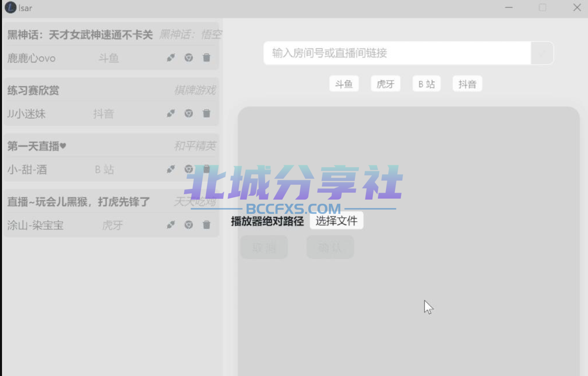The image size is (588, 376).
Task: Click streamer name 涂山-染宝宝
Action: [35, 225]
